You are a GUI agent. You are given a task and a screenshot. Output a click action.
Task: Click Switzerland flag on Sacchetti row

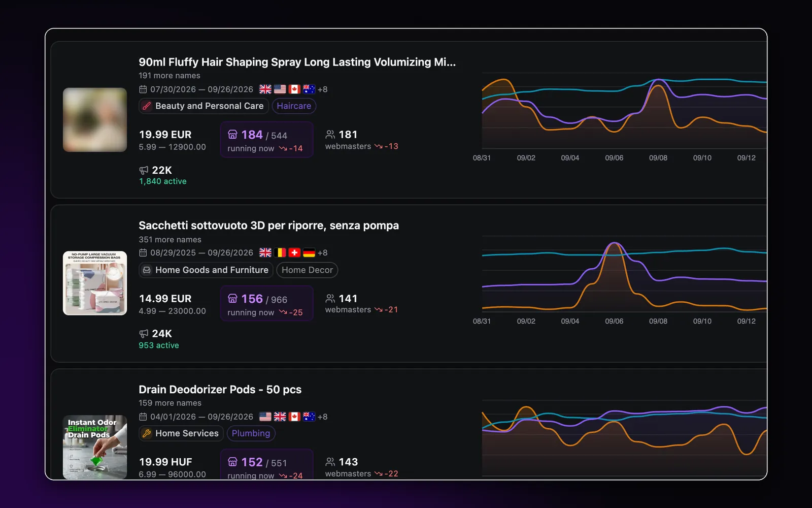294,252
